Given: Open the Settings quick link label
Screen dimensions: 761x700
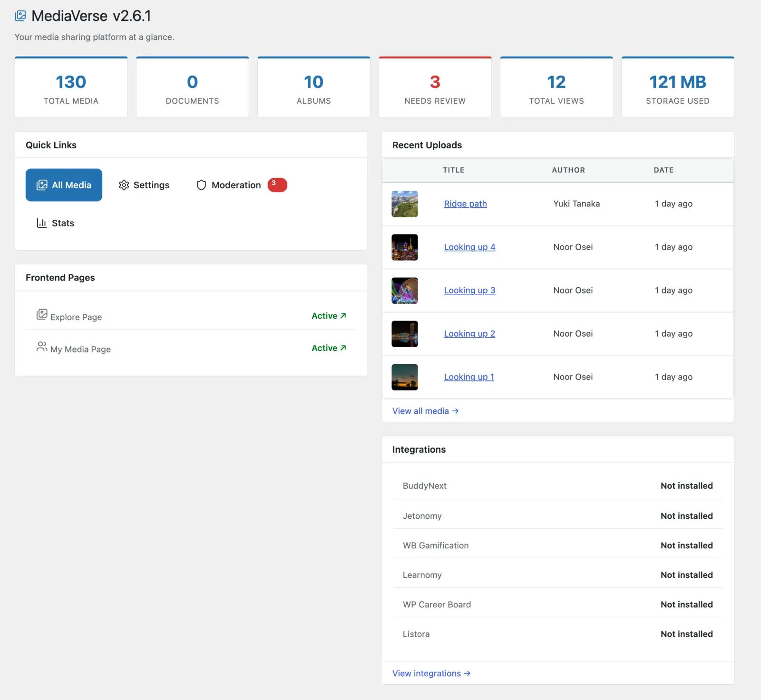Looking at the screenshot, I should click(151, 185).
